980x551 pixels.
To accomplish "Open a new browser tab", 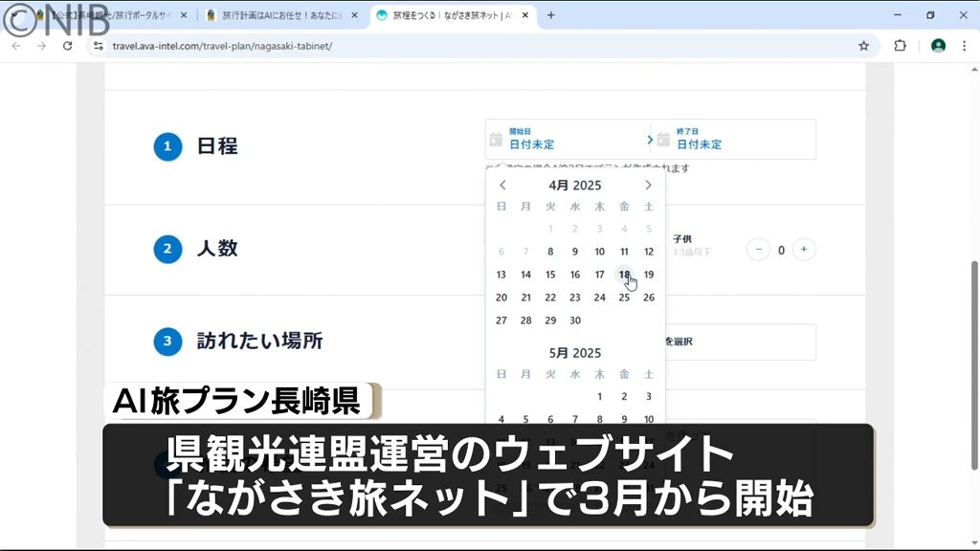I will [550, 15].
